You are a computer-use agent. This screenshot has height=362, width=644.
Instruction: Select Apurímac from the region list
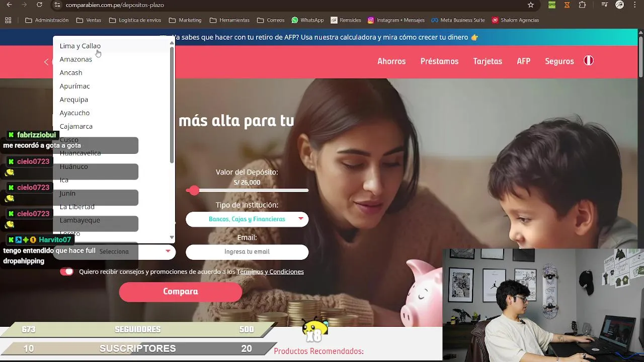tap(111, 86)
